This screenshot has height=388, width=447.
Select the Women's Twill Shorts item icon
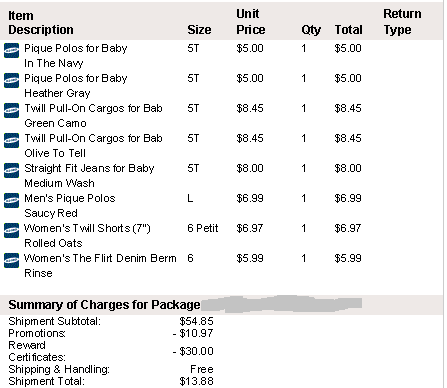click(11, 231)
